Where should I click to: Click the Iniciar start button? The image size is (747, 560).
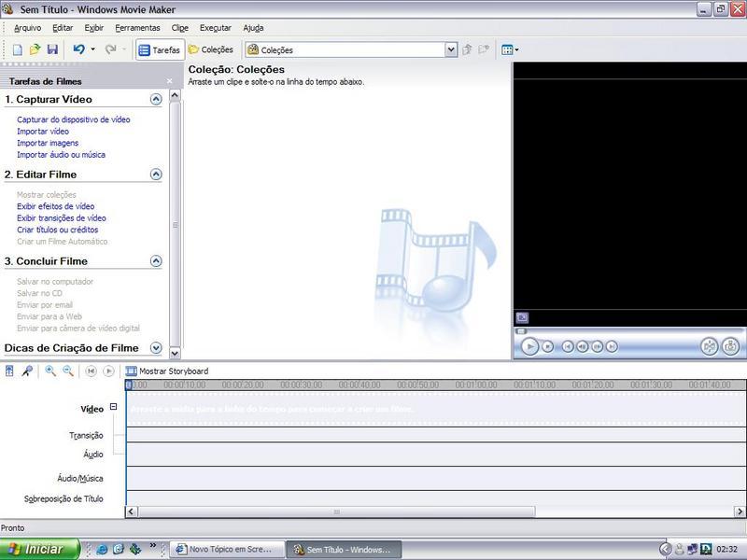point(40,549)
